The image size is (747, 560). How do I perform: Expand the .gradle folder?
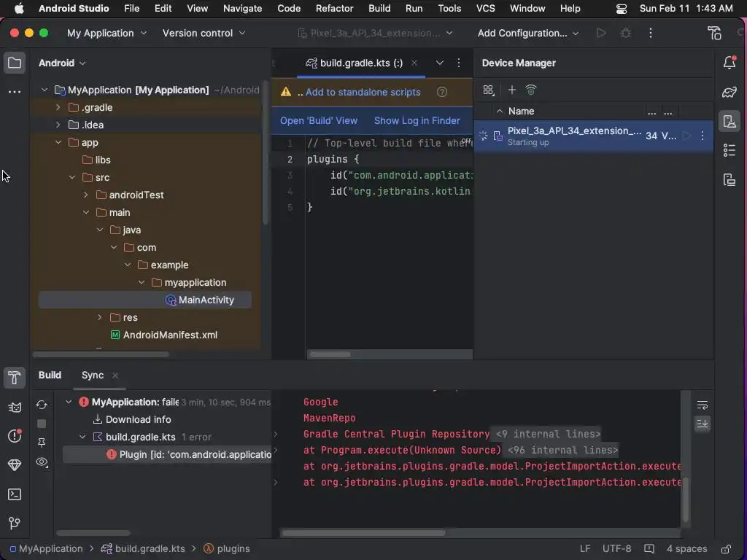tap(58, 107)
